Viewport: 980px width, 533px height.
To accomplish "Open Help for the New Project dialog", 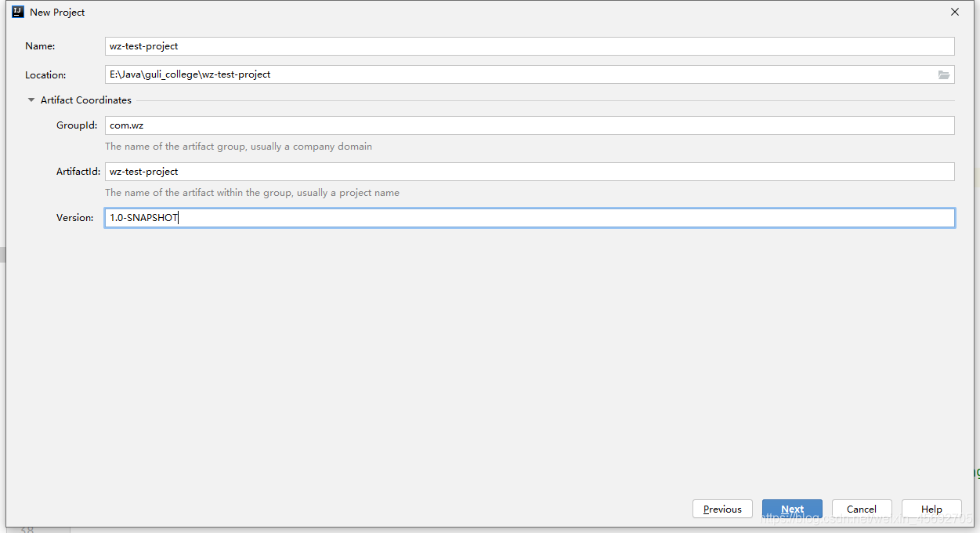I will (931, 509).
